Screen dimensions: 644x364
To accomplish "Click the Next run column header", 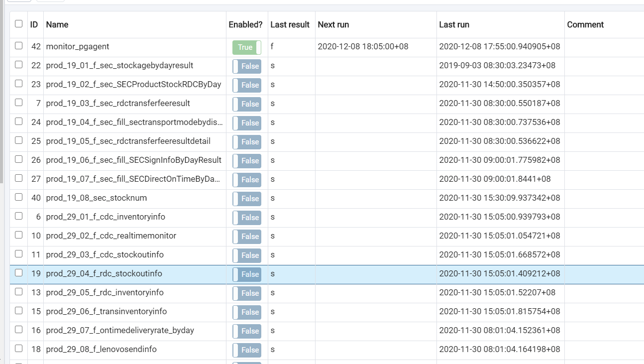I will coord(333,24).
